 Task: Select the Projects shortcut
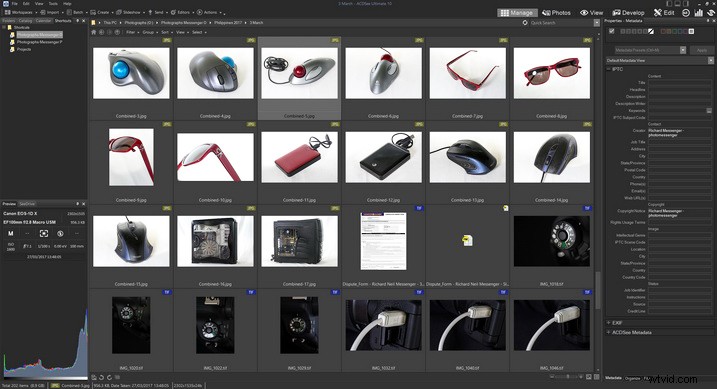(x=24, y=49)
